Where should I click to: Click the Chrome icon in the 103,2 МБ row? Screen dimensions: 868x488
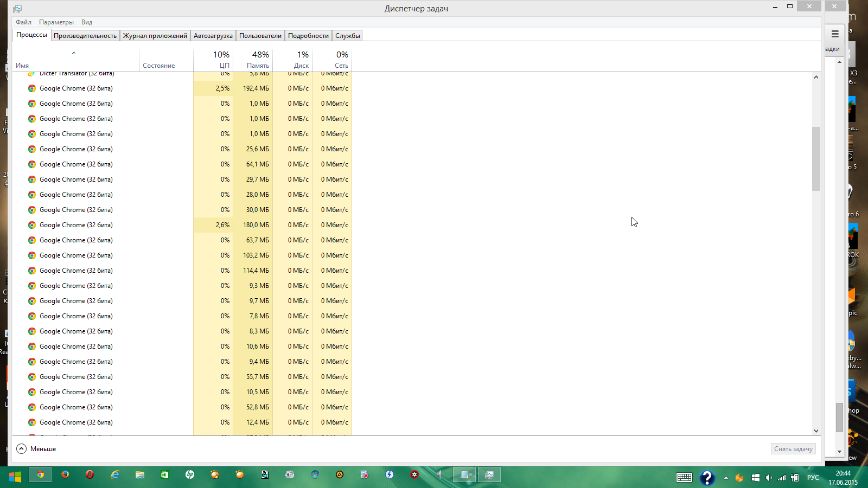click(x=32, y=255)
